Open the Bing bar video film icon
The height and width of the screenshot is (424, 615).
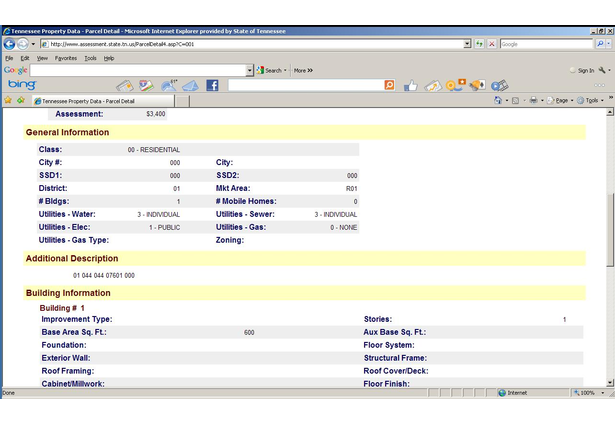point(500,85)
